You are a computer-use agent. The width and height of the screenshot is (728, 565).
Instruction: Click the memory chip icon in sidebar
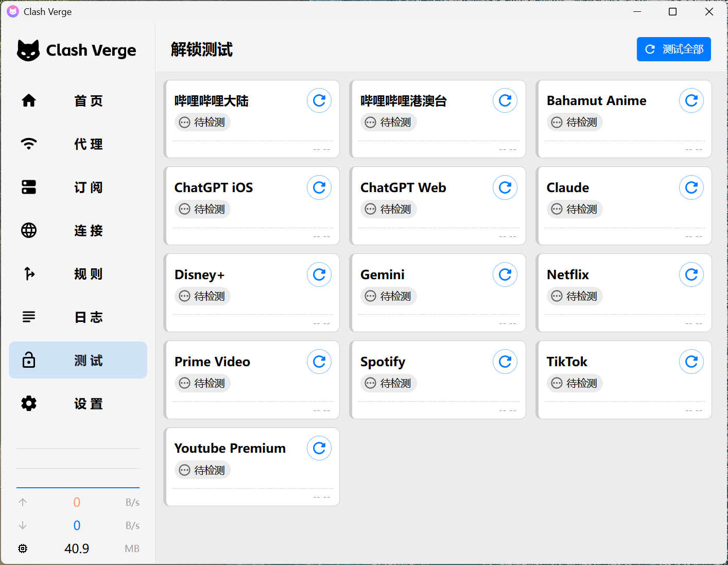pyautogui.click(x=23, y=549)
